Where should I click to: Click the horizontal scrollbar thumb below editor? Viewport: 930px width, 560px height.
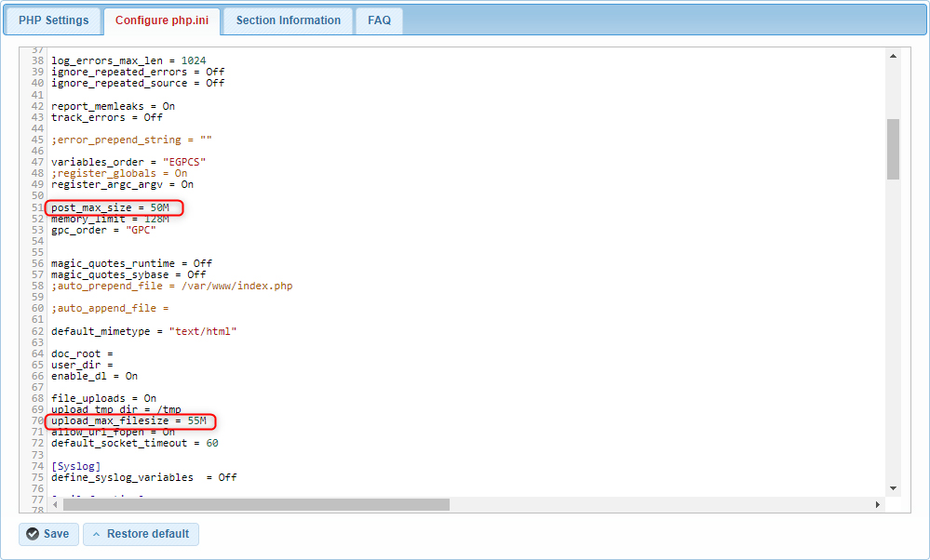click(x=256, y=504)
